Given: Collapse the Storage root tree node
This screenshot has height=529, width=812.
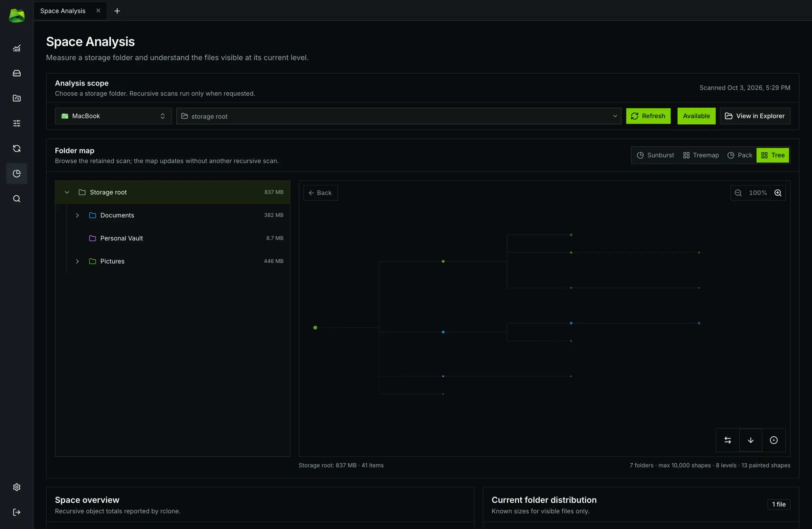Looking at the screenshot, I should pyautogui.click(x=67, y=192).
